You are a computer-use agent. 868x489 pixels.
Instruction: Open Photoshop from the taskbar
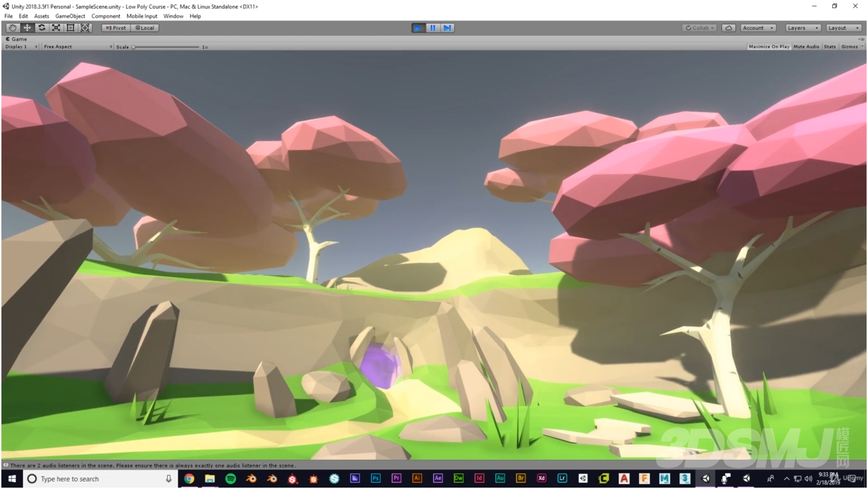376,478
